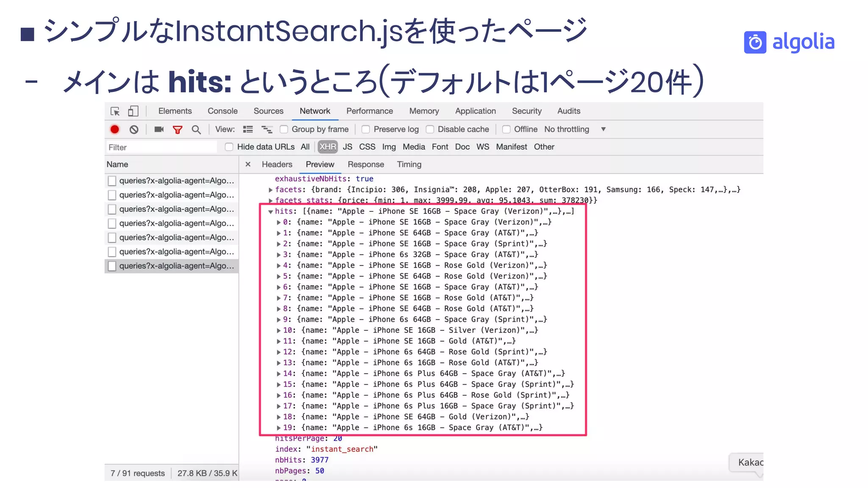The height and width of the screenshot is (488, 868).
Task: Expand hit 9 iPhone 6s 64GB Sprint
Action: pos(278,320)
